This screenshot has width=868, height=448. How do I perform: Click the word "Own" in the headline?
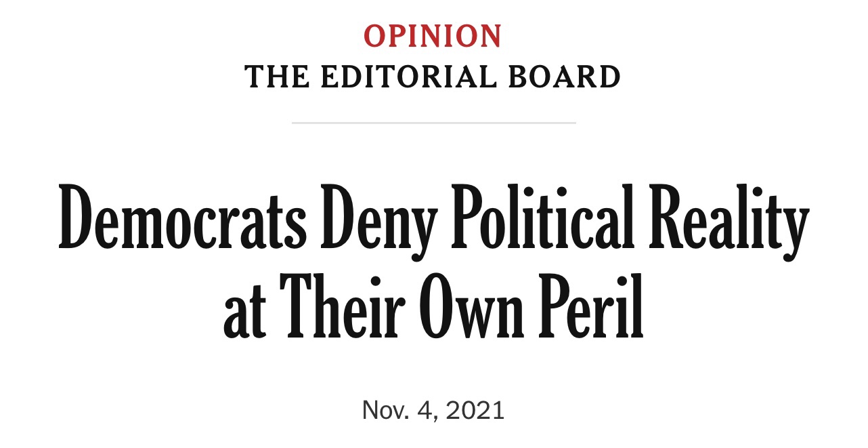[x=469, y=306]
